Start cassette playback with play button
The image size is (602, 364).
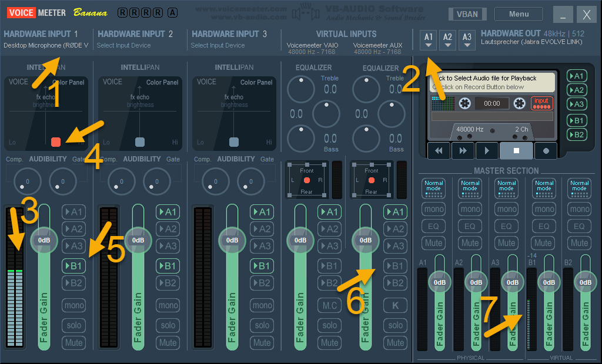(x=487, y=151)
